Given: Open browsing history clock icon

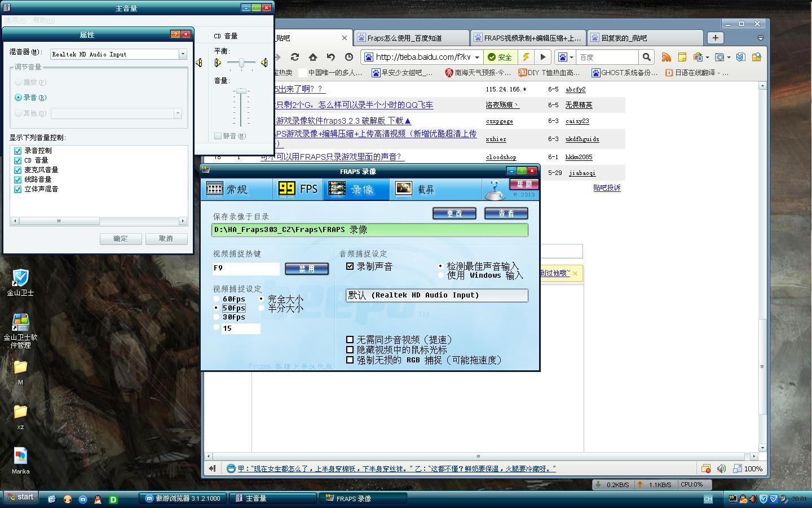Looking at the screenshot, I should click(349, 57).
